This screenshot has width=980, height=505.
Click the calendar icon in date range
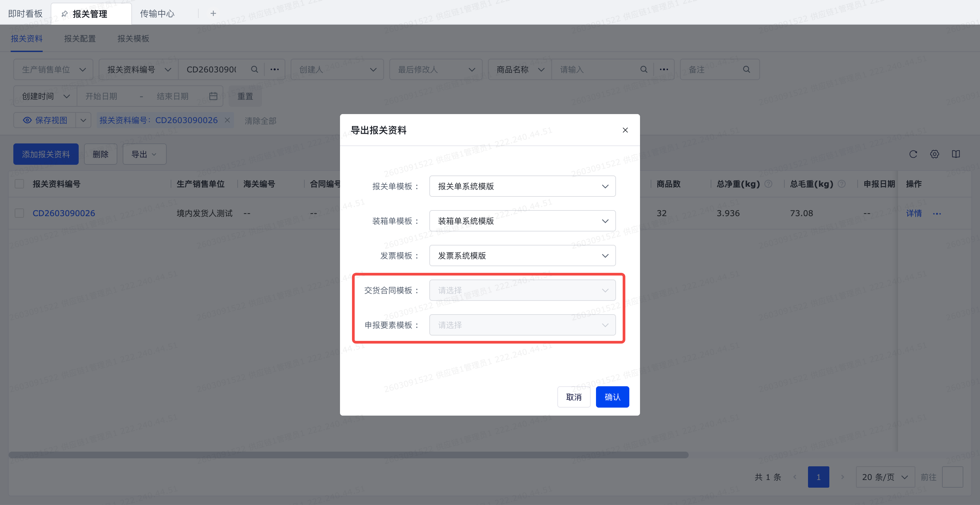coord(213,96)
